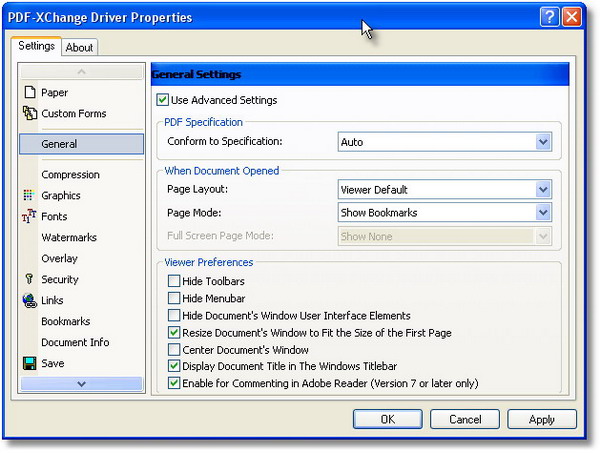Open the Watermarks settings page
The width and height of the screenshot is (600, 453).
[x=82, y=237]
